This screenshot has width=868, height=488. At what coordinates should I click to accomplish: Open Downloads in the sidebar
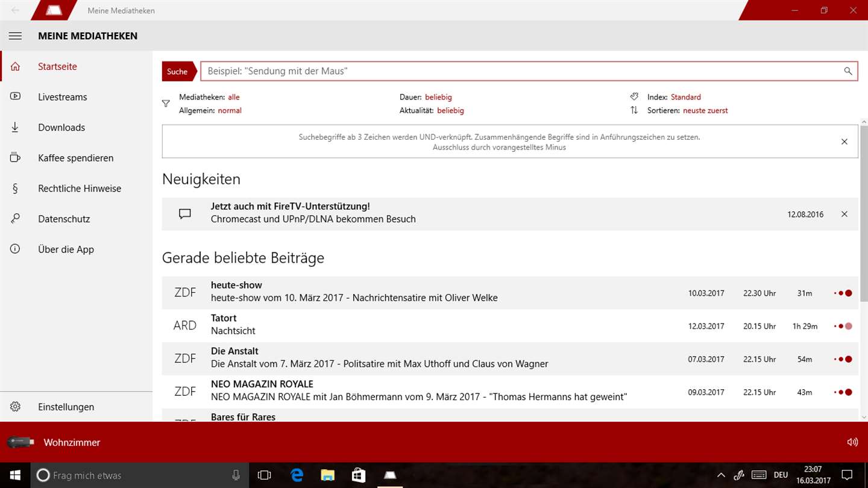(x=77, y=128)
